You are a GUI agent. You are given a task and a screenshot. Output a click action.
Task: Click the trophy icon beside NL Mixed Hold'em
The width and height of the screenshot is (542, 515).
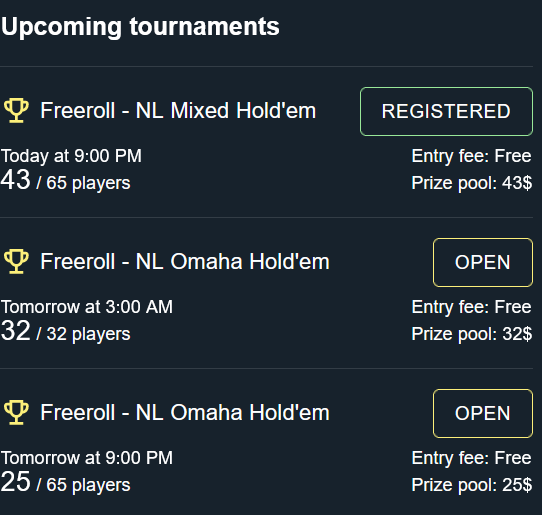click(16, 111)
